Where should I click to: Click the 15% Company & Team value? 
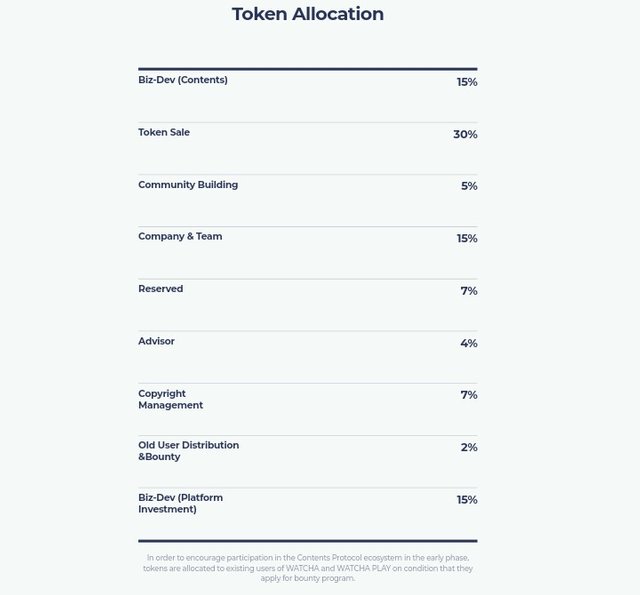tap(467, 238)
